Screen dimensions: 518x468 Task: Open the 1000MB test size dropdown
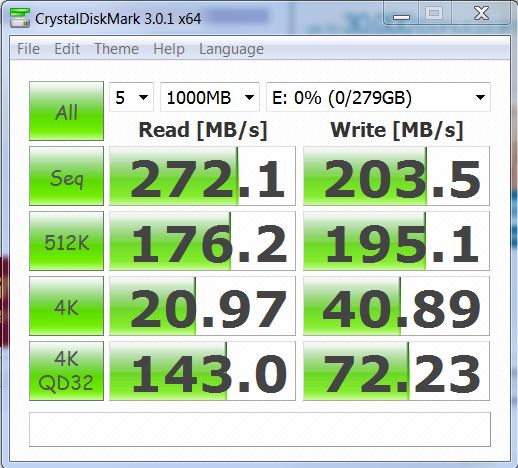click(x=210, y=97)
